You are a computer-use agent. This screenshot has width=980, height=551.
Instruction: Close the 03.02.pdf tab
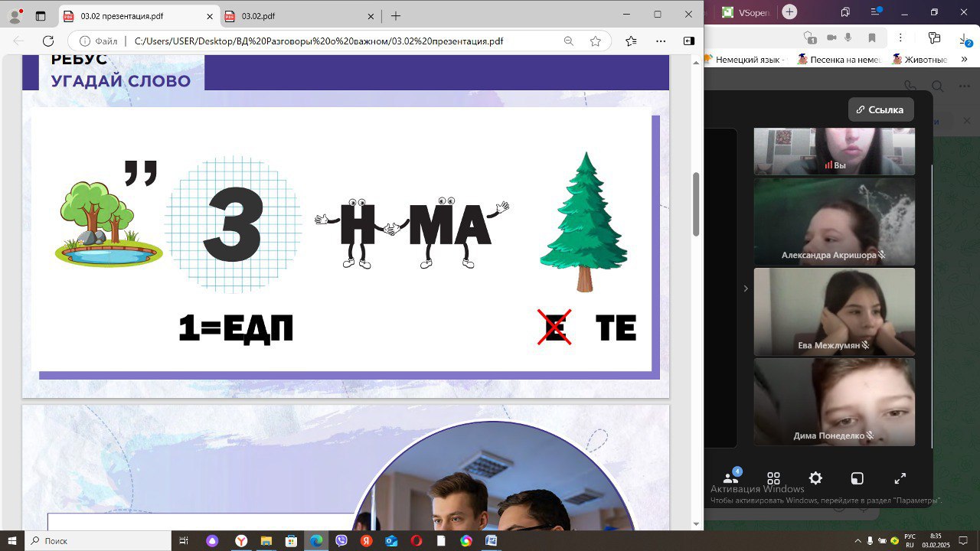click(x=371, y=16)
